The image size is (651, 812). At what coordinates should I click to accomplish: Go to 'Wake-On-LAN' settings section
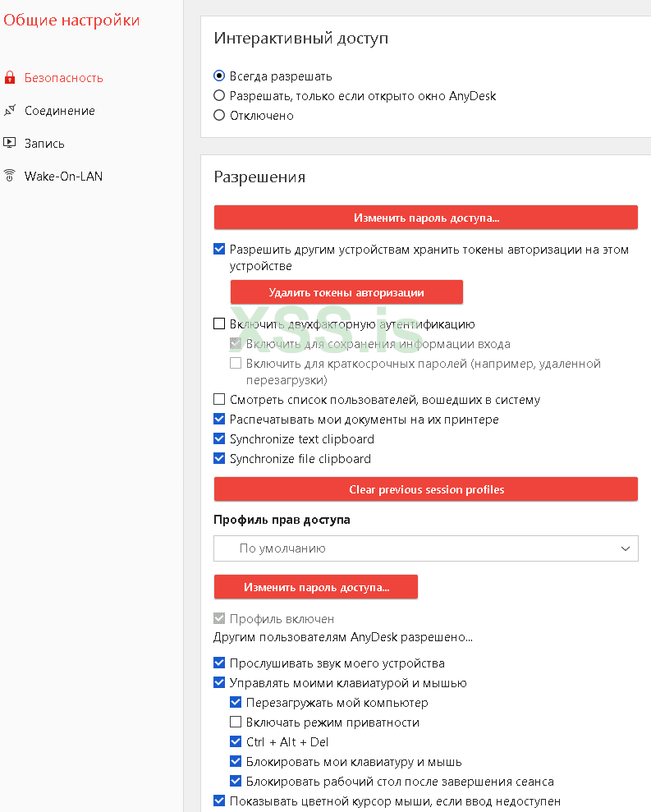pos(63,176)
